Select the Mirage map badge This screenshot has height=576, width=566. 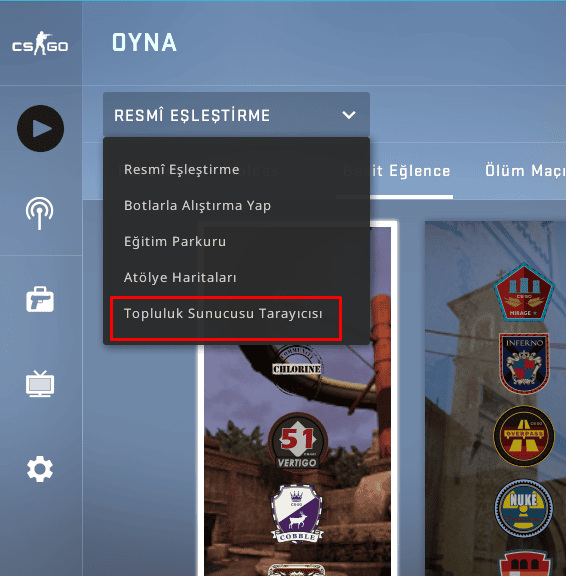coord(524,292)
